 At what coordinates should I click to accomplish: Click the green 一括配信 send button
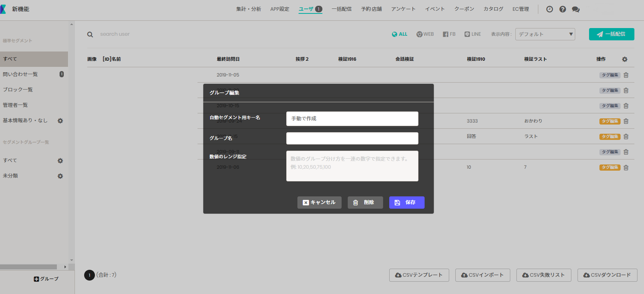pos(612,34)
